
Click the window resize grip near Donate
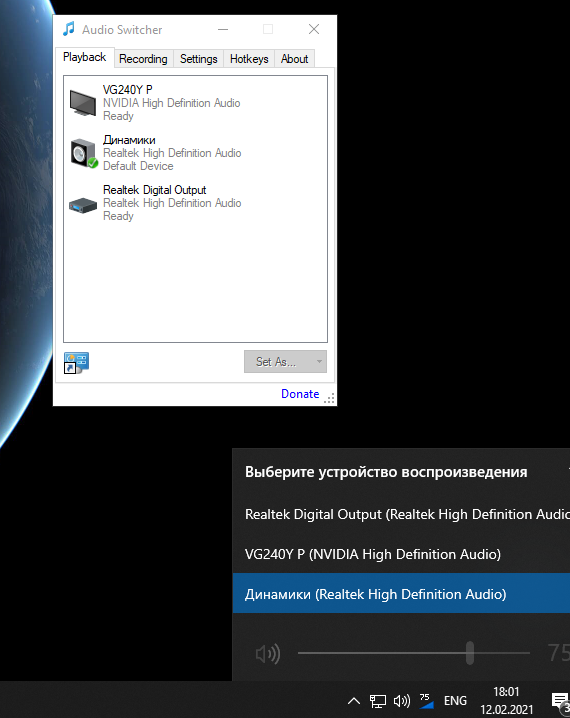329,398
